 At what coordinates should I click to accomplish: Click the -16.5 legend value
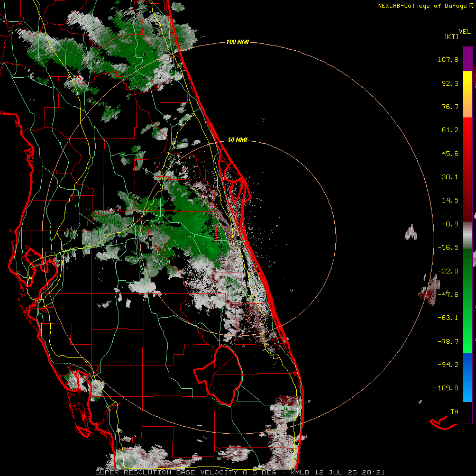448,248
